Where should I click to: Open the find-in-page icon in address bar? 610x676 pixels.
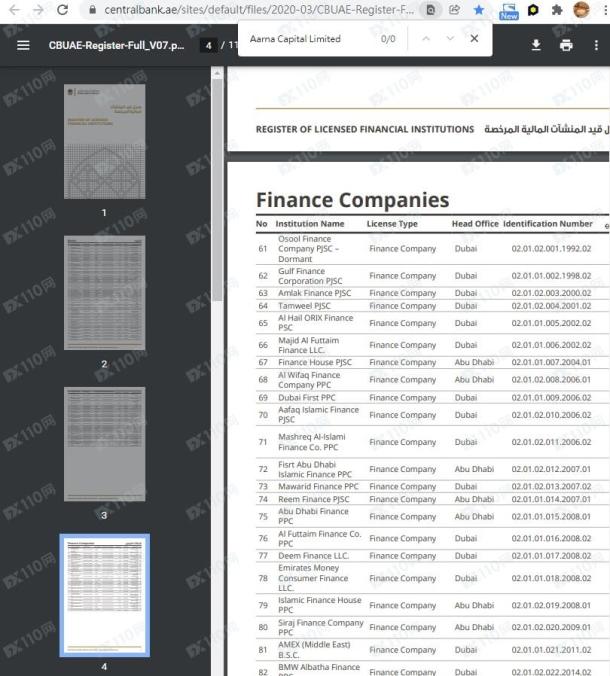tap(431, 9)
